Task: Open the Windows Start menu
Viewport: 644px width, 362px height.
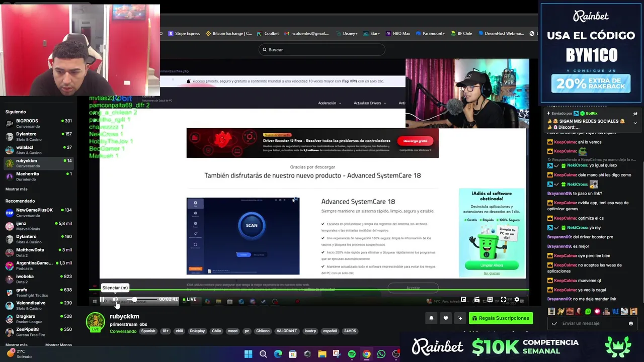Action: [x=248, y=354]
